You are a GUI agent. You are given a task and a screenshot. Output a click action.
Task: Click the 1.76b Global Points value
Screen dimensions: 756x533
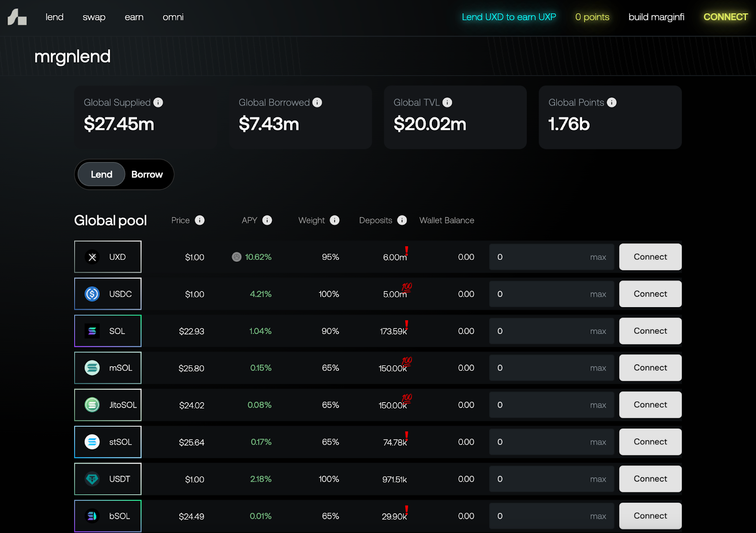click(x=569, y=124)
